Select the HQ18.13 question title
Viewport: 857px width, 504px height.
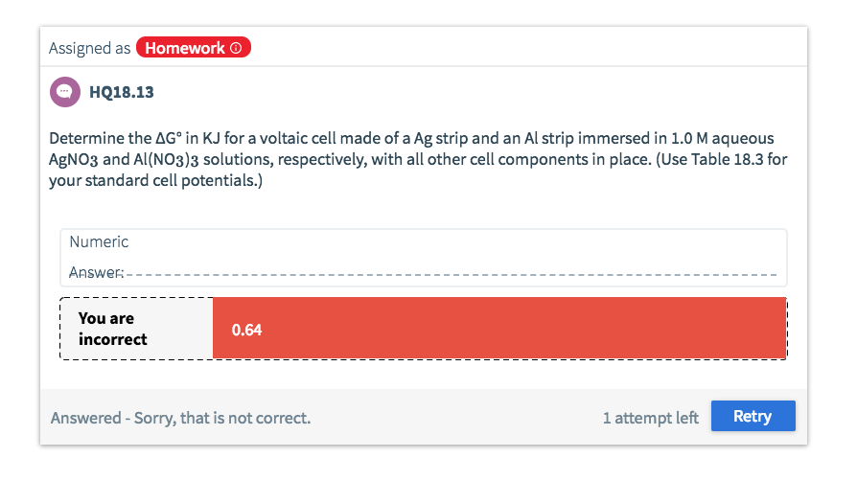click(122, 92)
